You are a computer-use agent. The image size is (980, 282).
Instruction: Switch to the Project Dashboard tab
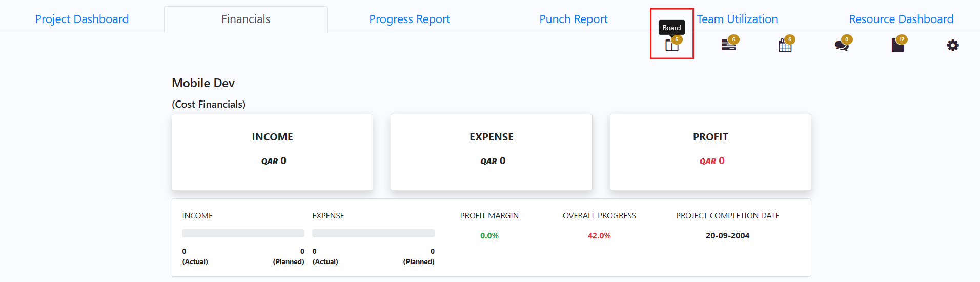82,19
